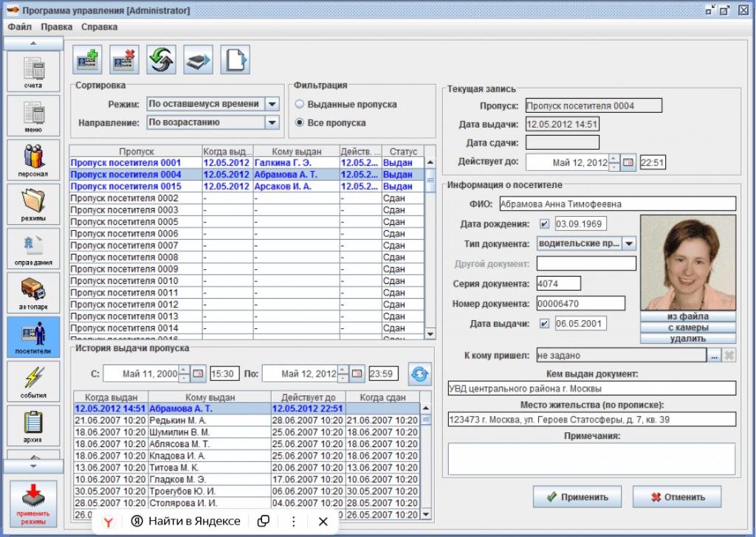Viewport: 756px width, 537px height.
Task: Open the 'автопарк' sidebar section
Action: tap(32, 293)
